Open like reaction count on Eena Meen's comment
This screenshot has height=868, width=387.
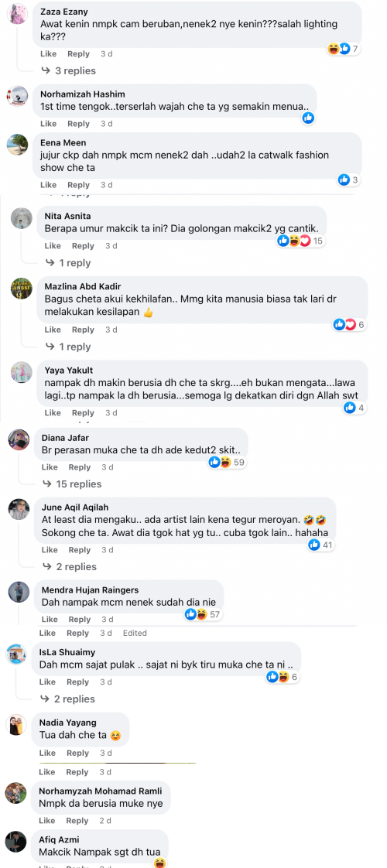[x=349, y=180]
